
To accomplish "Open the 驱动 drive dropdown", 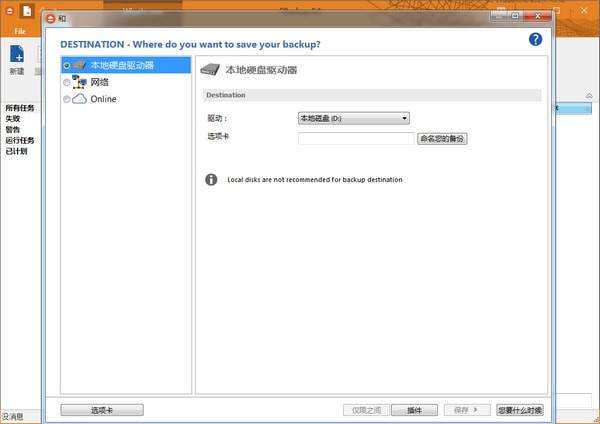I will [354, 118].
